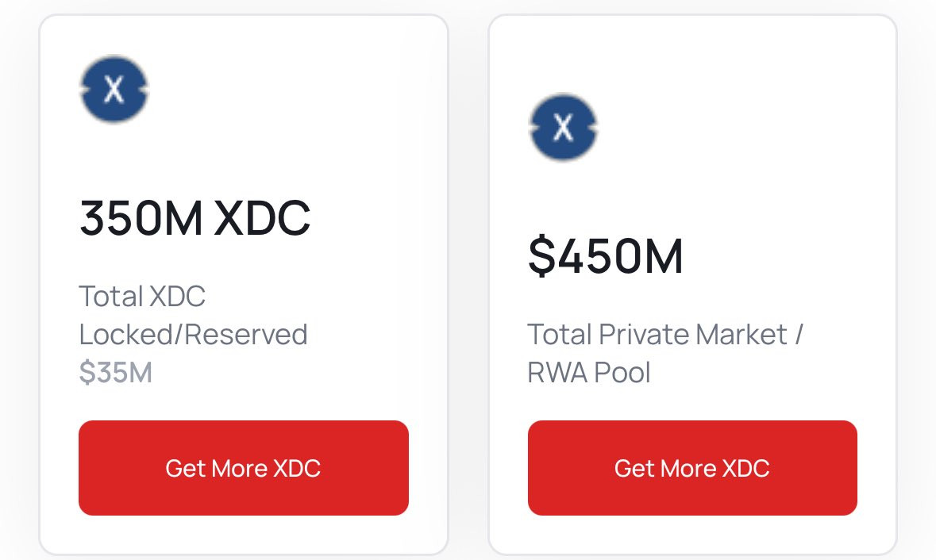936x560 pixels.
Task: Click the 'RWA Pool' label text
Action: tap(588, 372)
